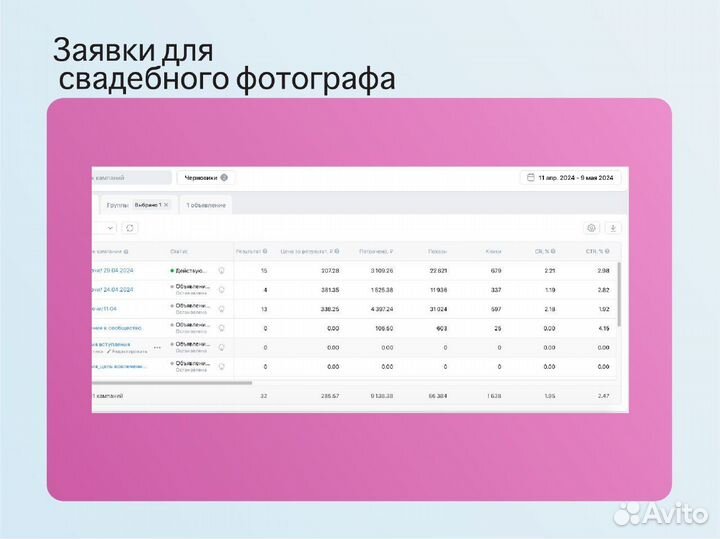Click the refresh icon button
This screenshot has width=720, height=539.
click(x=129, y=228)
